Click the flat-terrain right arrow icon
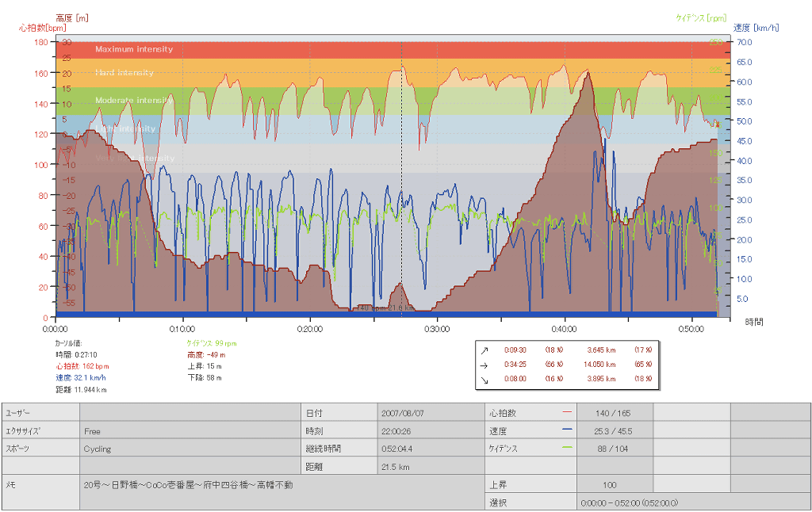 [x=484, y=365]
